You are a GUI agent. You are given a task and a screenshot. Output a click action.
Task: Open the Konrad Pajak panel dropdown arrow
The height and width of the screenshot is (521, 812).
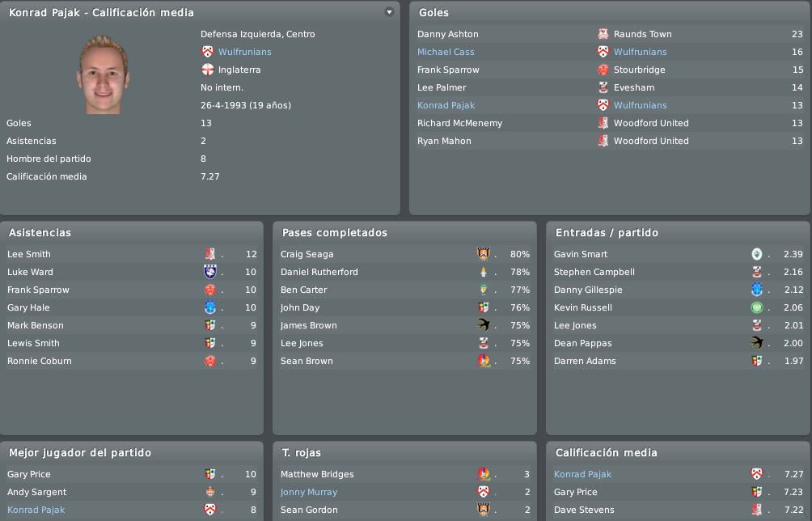click(390, 12)
